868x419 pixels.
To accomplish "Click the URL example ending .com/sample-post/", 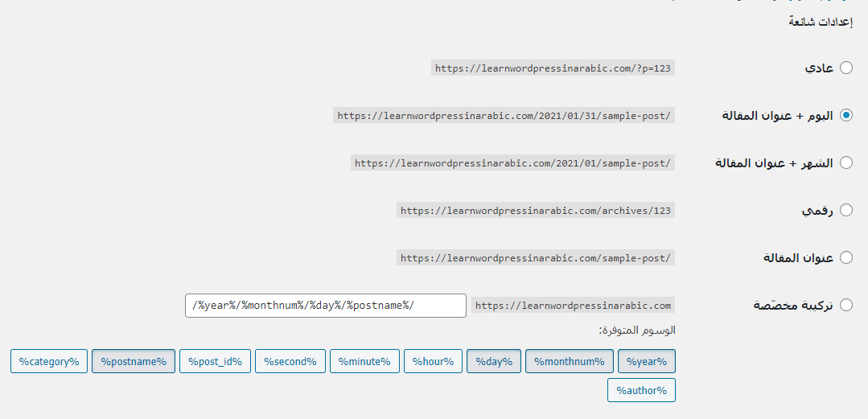I will point(535,258).
